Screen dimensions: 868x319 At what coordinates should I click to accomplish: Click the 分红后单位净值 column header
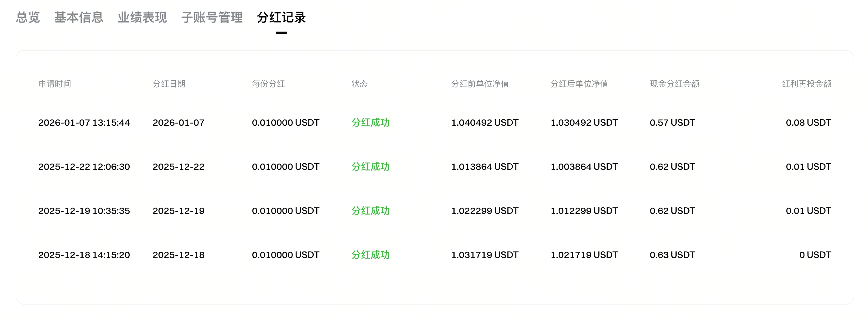(580, 84)
